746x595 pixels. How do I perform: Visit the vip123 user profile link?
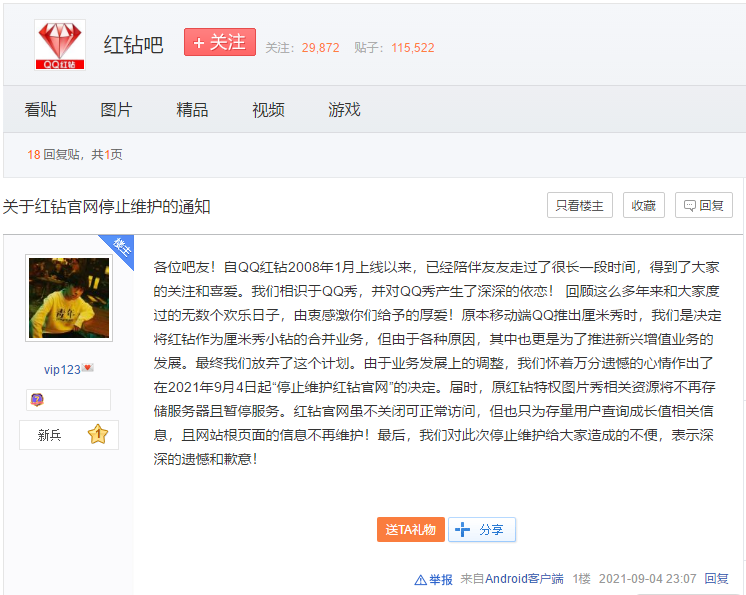(62, 369)
